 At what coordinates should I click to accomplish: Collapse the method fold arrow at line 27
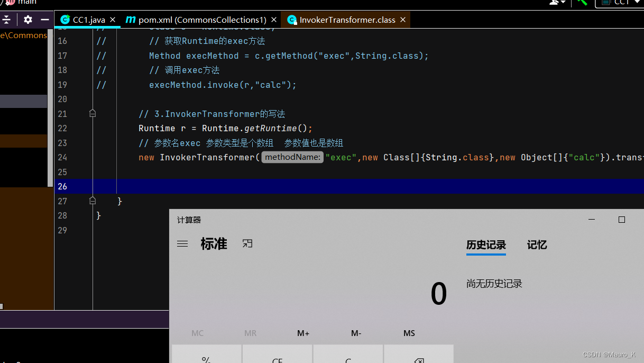tap(93, 201)
